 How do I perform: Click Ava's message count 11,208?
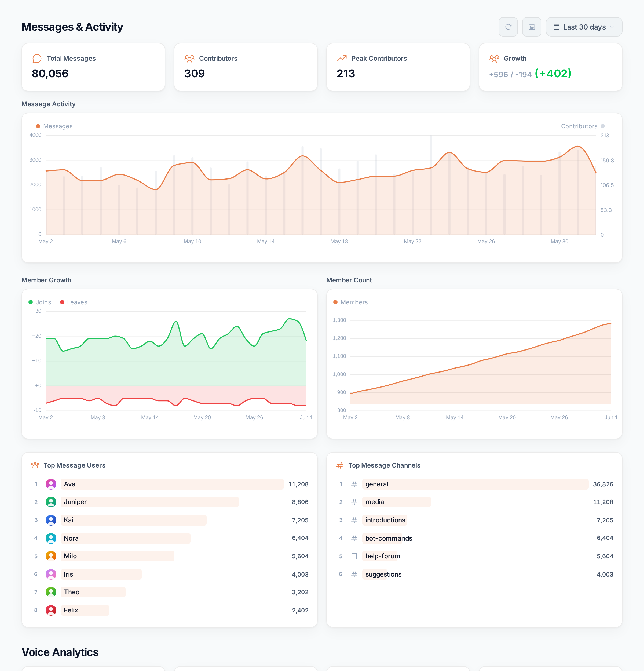click(x=298, y=484)
